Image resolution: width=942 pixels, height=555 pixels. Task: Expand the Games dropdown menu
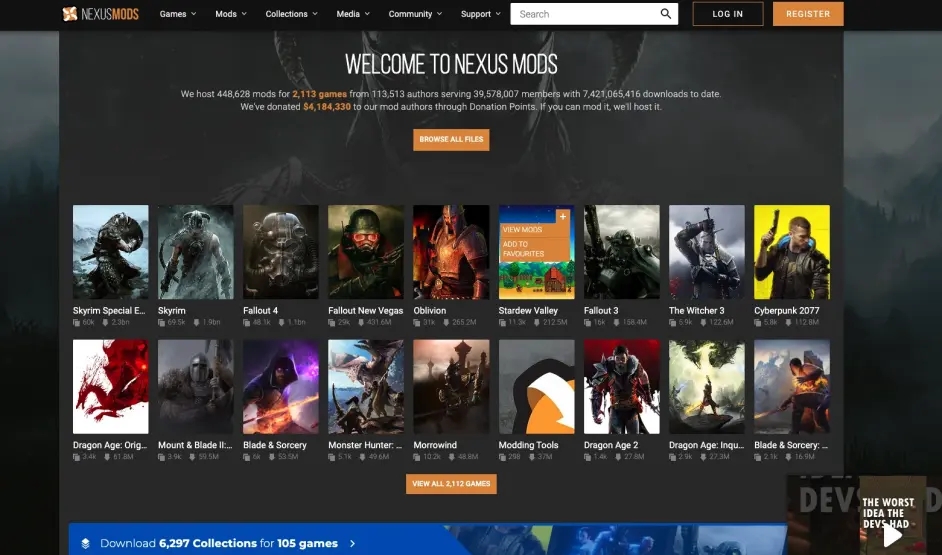pyautogui.click(x=178, y=14)
